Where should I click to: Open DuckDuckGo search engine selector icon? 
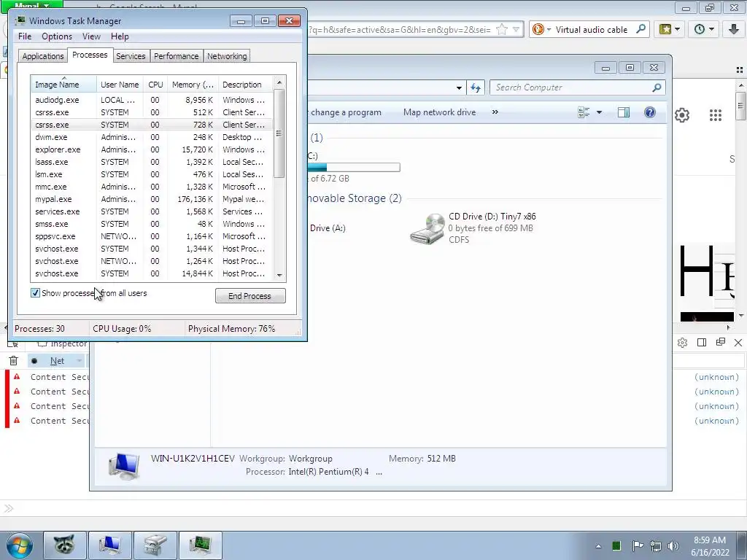tap(538, 29)
